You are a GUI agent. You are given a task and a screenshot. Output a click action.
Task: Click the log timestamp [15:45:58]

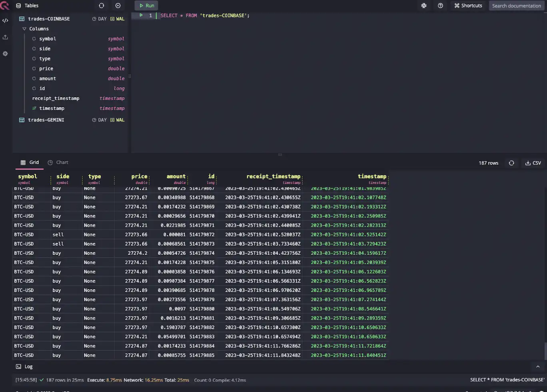26,380
